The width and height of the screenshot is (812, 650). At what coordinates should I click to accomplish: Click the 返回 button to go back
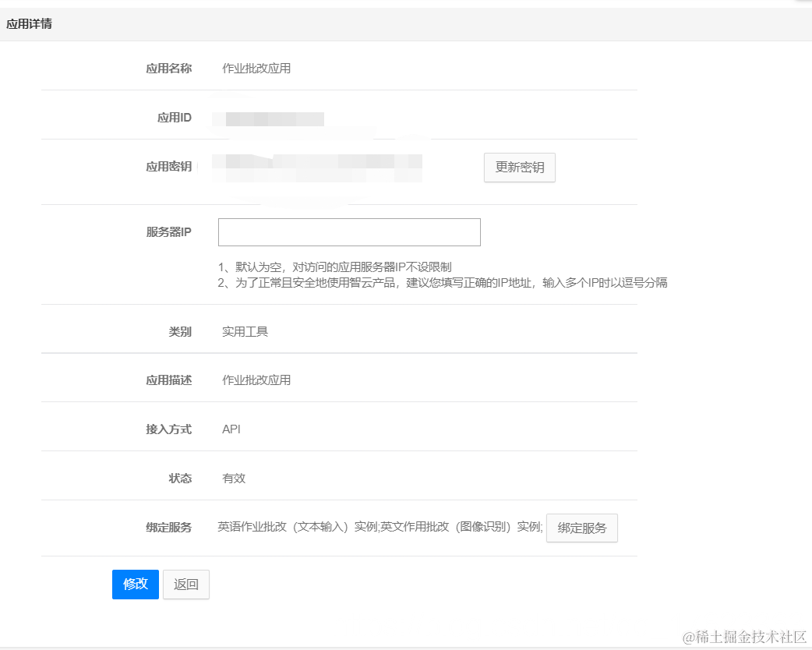(x=185, y=585)
